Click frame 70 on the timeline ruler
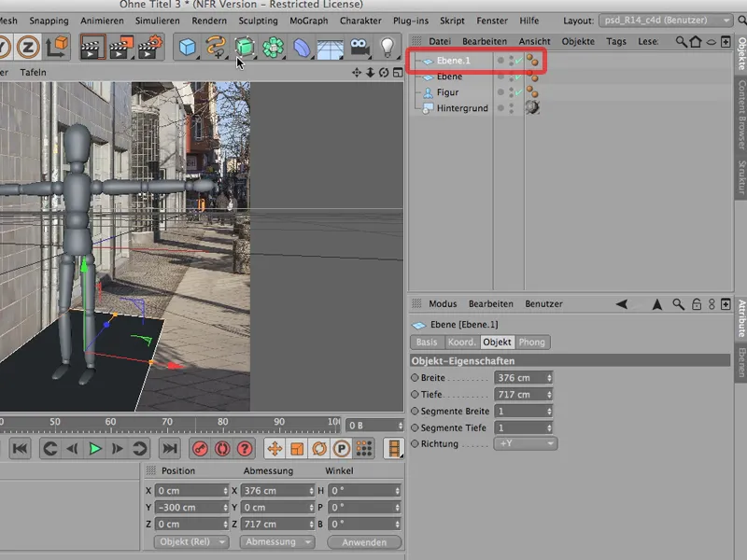Viewport: 747px width, 560px height. (x=167, y=422)
